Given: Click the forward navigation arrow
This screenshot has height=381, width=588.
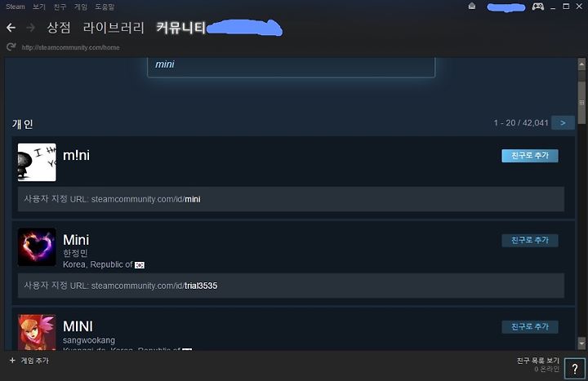Looking at the screenshot, I should 30,28.
